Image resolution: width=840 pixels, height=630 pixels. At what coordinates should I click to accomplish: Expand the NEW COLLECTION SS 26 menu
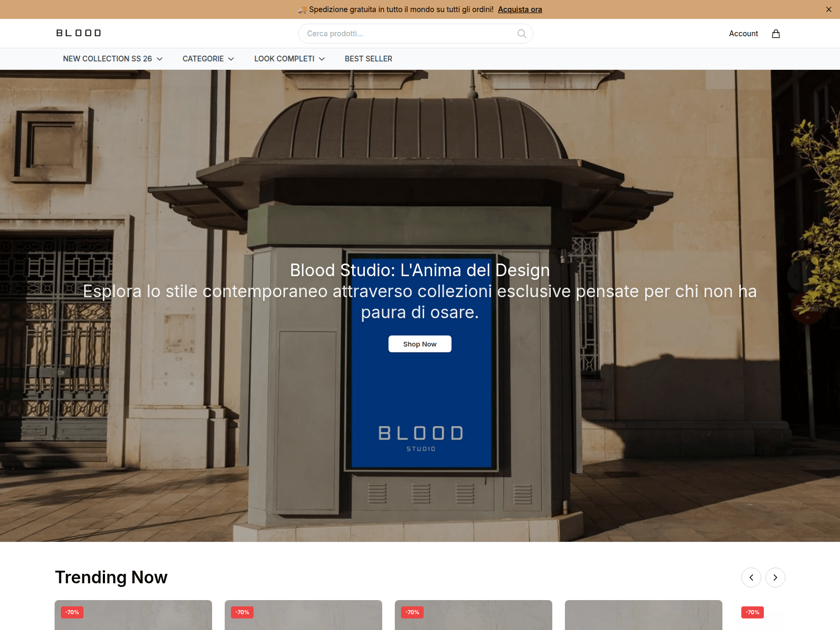[x=113, y=59]
